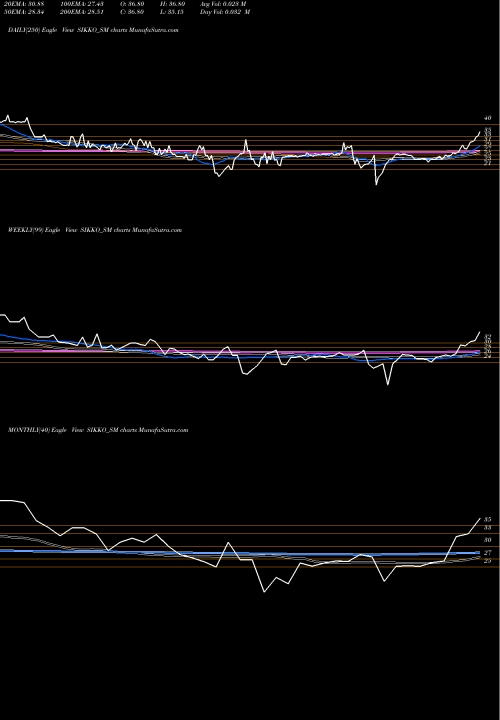Click the 33 price label on monthly chart
The width and height of the screenshot is (500, 720).
488,528
